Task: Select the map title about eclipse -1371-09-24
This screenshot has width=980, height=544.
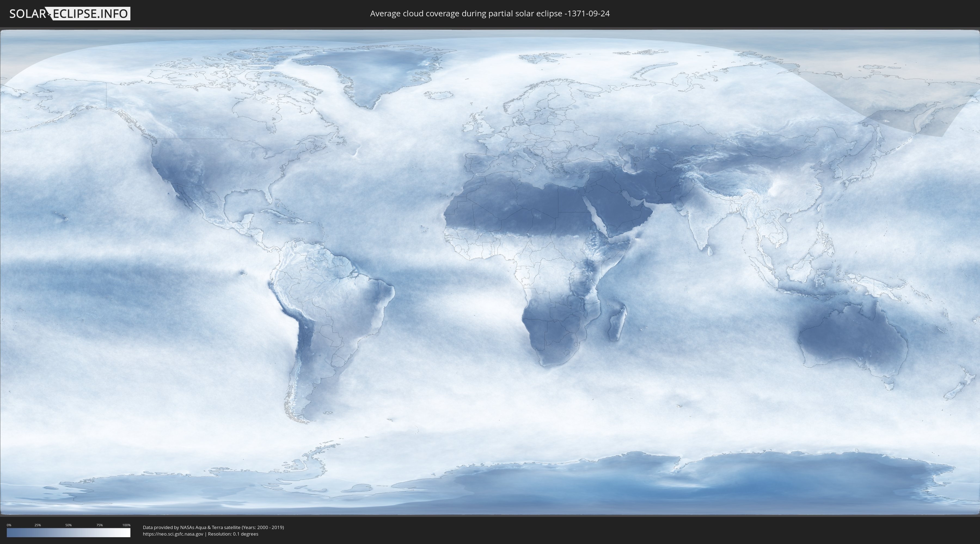Action: pyautogui.click(x=490, y=14)
